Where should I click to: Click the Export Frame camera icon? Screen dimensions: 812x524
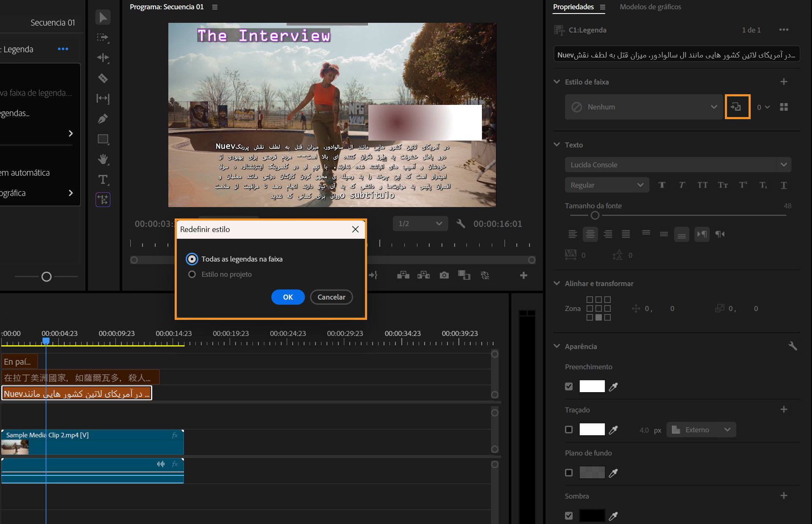[444, 276]
